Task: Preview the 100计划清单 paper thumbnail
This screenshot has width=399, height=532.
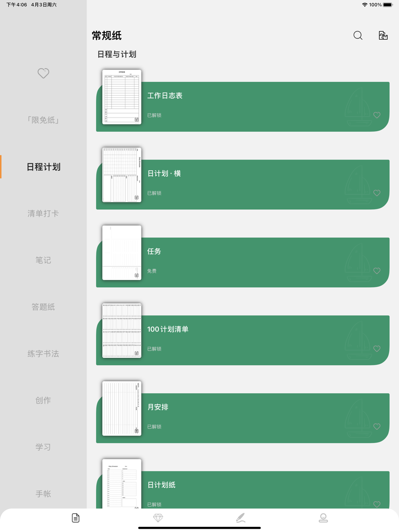Action: [x=122, y=331]
